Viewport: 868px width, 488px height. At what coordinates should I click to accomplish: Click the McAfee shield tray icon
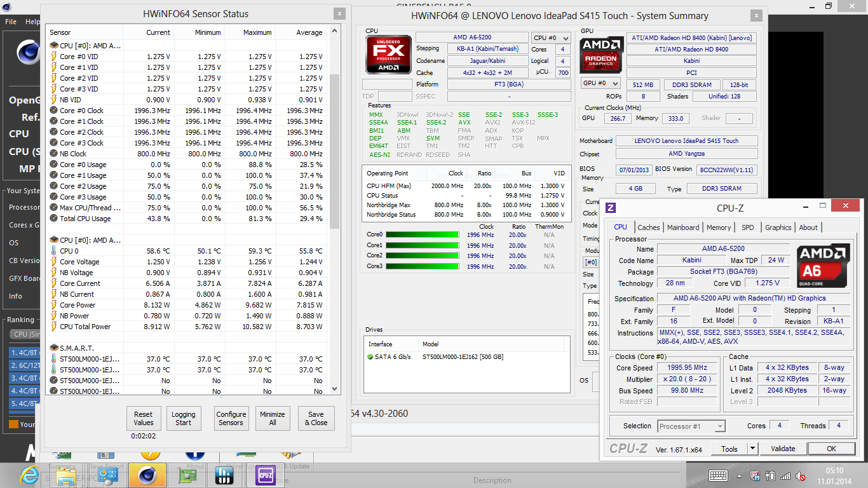(755, 475)
